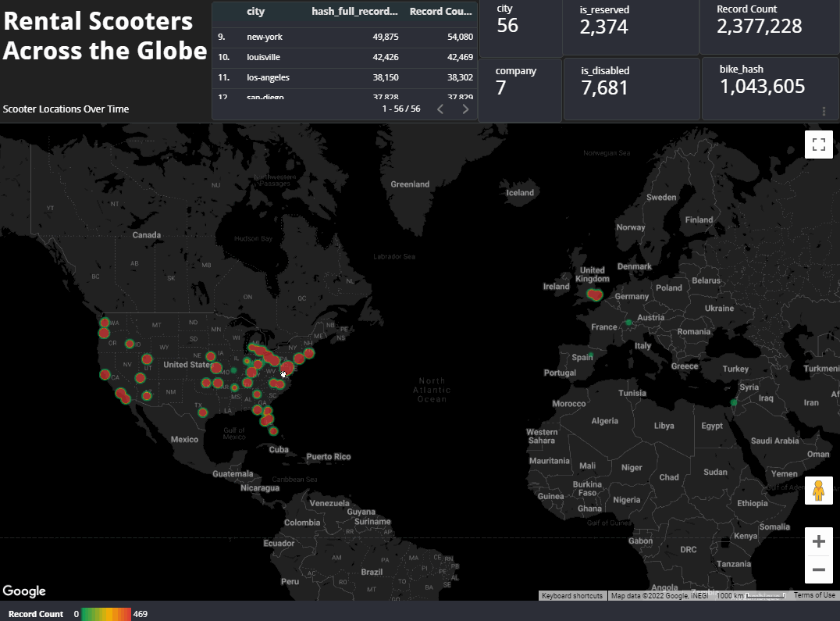Image resolution: width=840 pixels, height=621 pixels.
Task: Click the city scorecard showing 56
Action: pyautogui.click(x=520, y=27)
